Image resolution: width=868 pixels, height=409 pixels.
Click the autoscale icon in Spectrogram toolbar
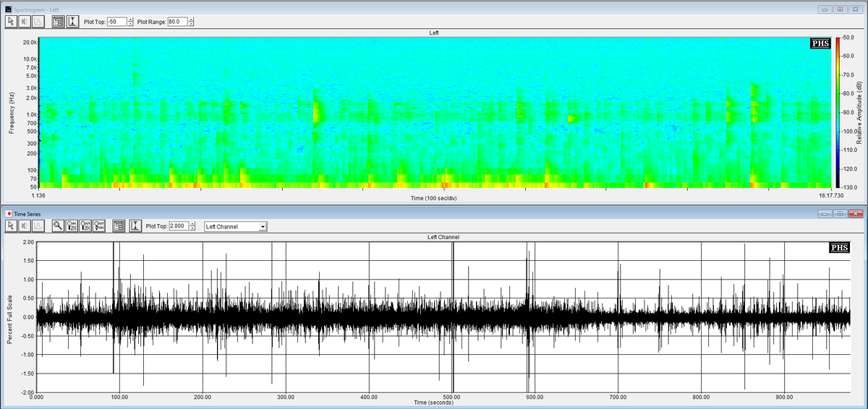pos(72,21)
